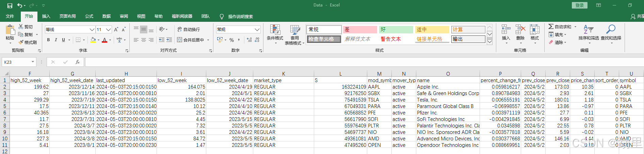Apply comma style separator
Image resolution: width=644 pixels, height=154 pixels.
239,40
